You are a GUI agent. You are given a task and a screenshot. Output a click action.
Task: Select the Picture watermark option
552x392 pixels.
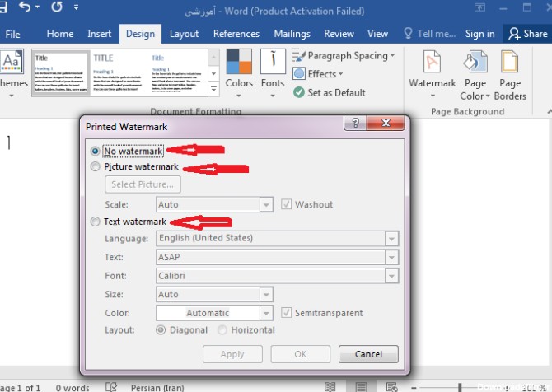point(96,167)
